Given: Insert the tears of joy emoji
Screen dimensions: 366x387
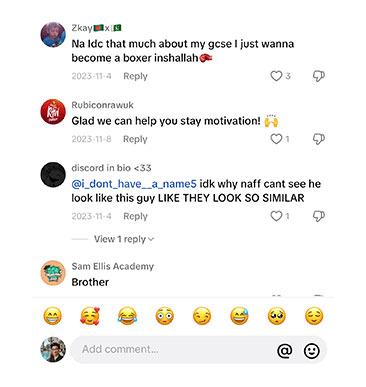Looking at the screenshot, I should click(127, 316).
